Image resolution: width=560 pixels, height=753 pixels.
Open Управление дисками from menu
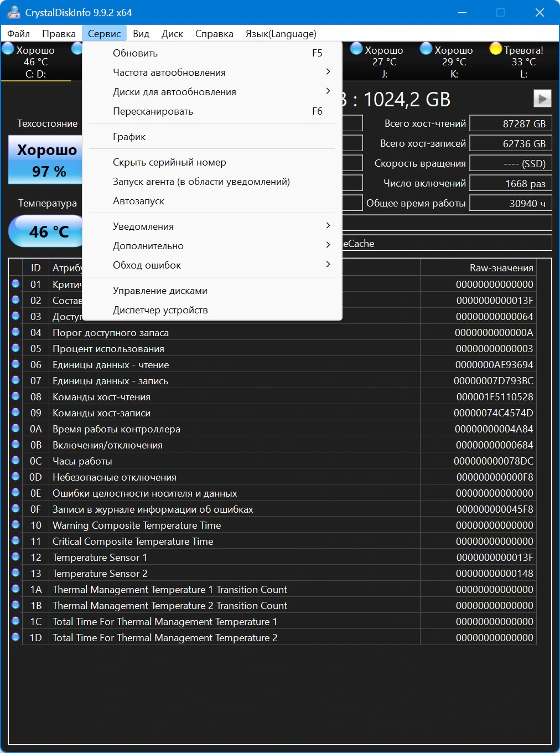pos(212,291)
